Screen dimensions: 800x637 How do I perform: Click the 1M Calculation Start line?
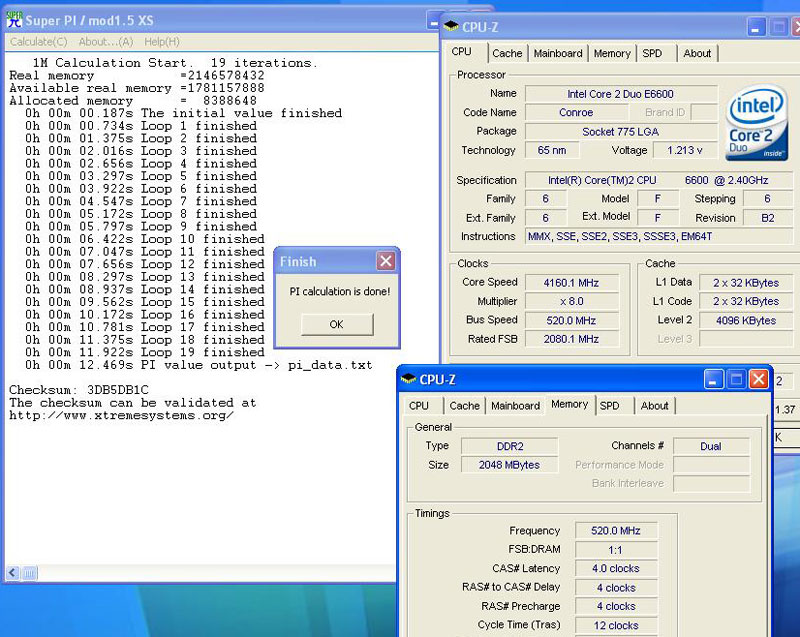click(174, 63)
